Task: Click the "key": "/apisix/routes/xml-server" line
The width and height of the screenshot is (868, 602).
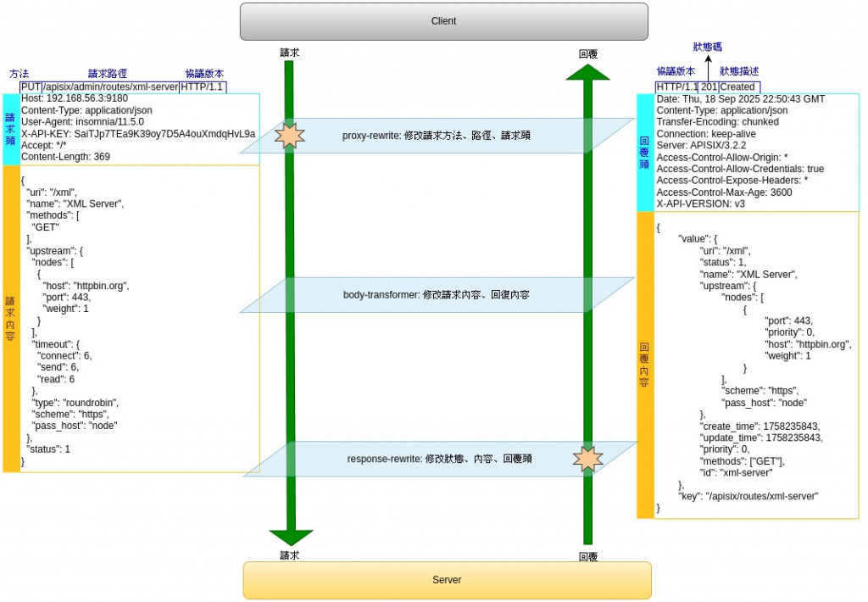Action: click(x=748, y=496)
